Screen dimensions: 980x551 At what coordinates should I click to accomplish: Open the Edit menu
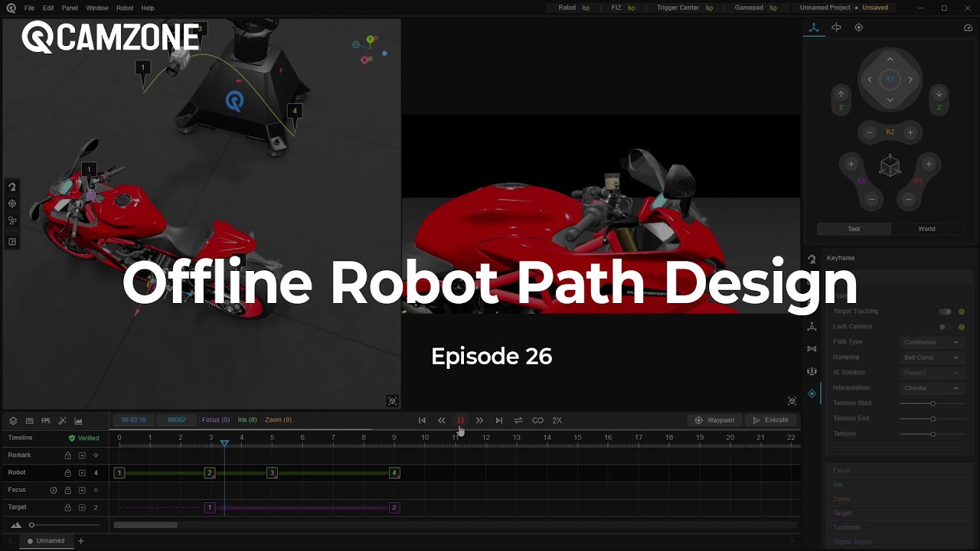pos(48,8)
